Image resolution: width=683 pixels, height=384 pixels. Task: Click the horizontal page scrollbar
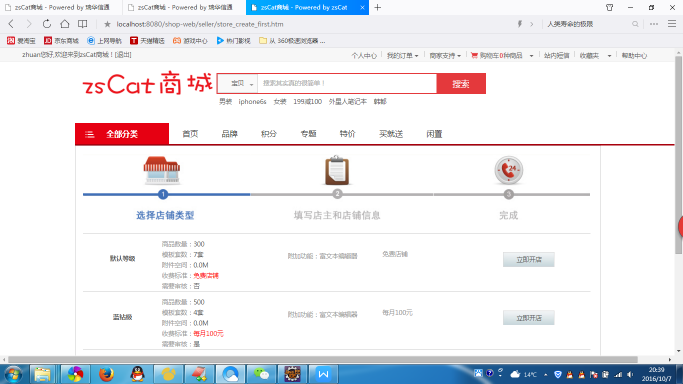(x=323, y=360)
